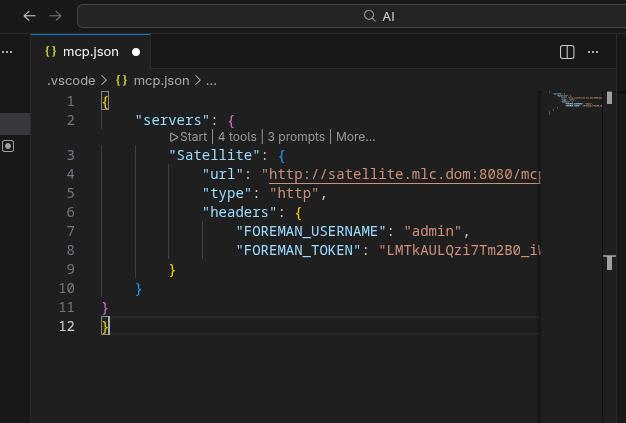The image size is (626, 423).
Task: Open the editor More Actions ellipsis
Action: tap(595, 51)
